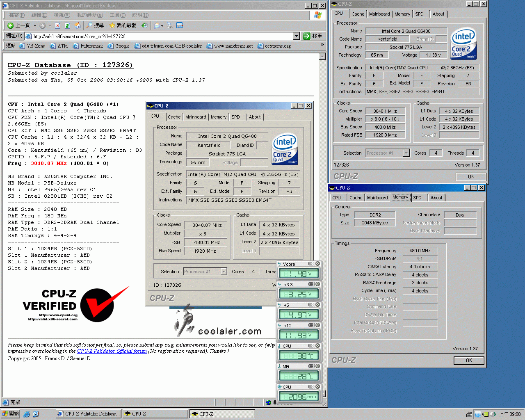This screenshot has height=420, width=525.
Task: Open settings icon on the +12 sensor widget
Action: pos(312,325)
